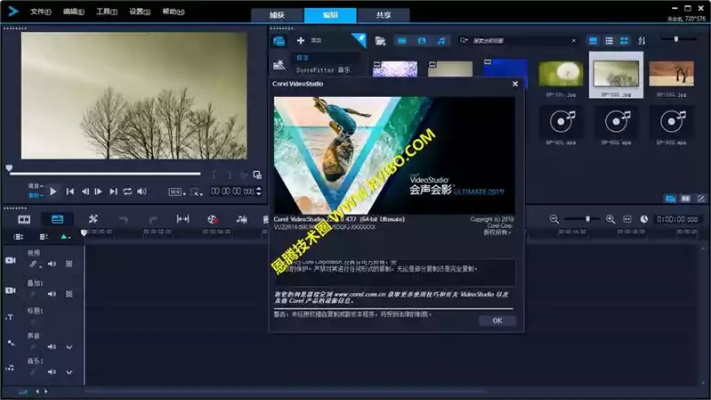
Task: Switch to the 共享 (Share) tab
Action: (x=384, y=15)
